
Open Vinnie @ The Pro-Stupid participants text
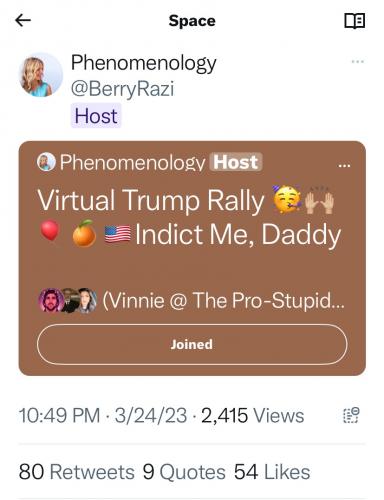223,301
